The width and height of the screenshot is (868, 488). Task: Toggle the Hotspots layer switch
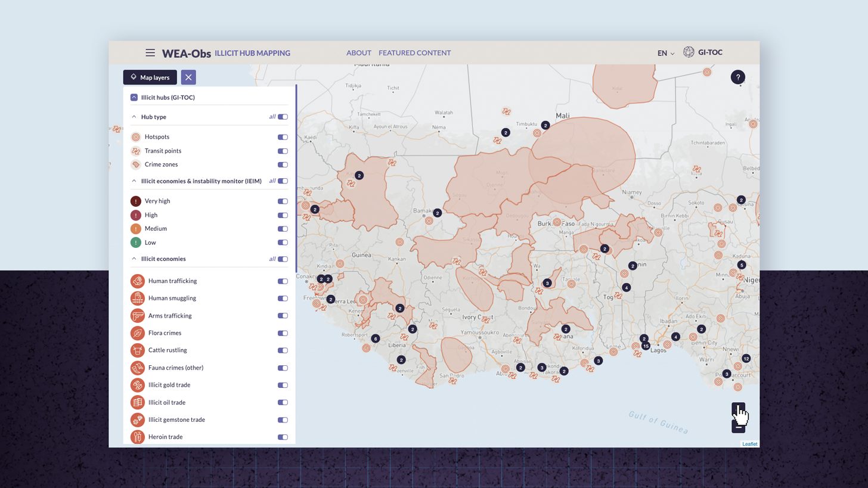[283, 137]
